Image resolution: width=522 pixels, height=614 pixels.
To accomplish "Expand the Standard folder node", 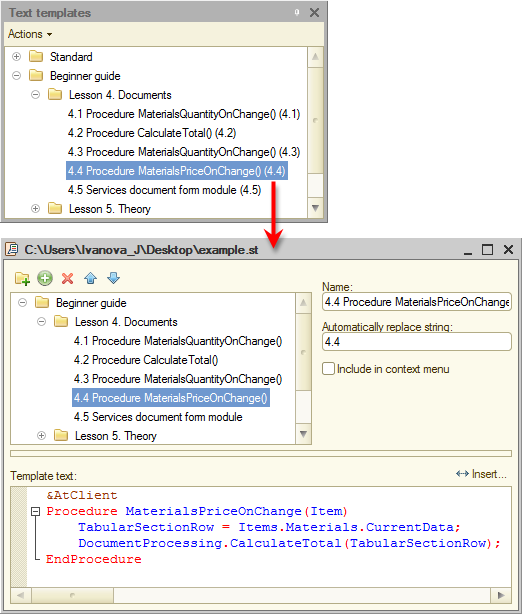I will [16, 57].
